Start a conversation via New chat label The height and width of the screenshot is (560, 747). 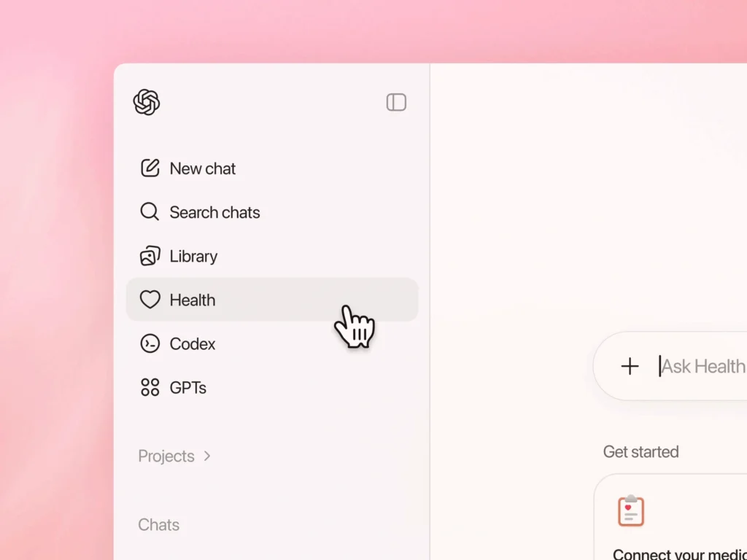[203, 168]
